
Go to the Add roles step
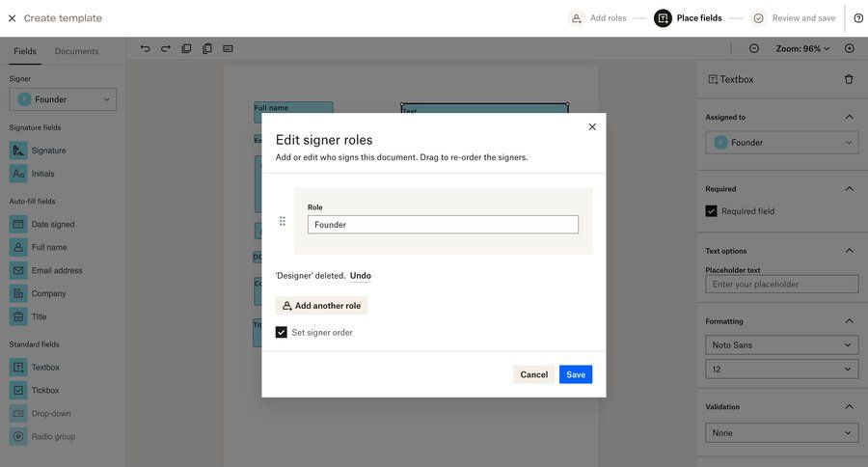(x=598, y=18)
